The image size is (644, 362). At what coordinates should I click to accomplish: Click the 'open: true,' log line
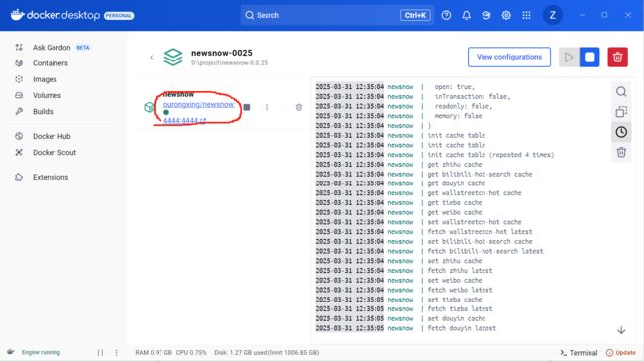454,87
